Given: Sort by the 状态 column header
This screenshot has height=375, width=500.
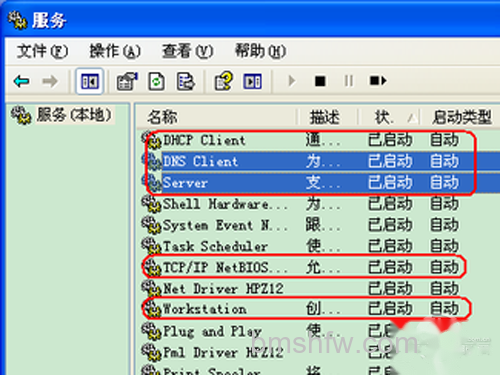Looking at the screenshot, I should 389,117.
